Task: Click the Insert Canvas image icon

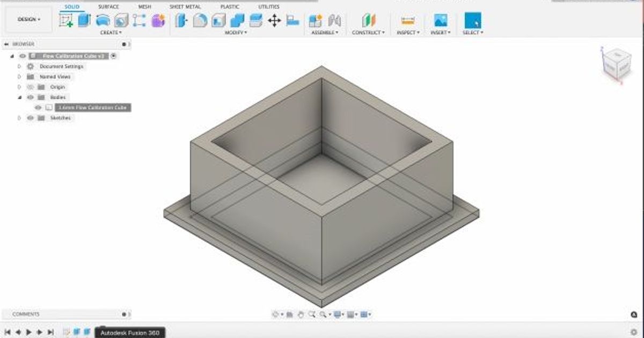Action: 441,21
